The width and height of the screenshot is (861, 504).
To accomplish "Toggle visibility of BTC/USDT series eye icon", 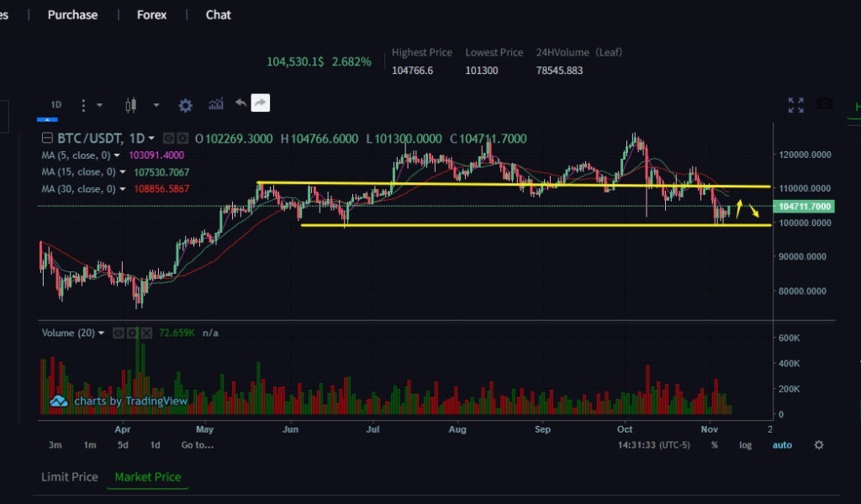I will pos(168,139).
